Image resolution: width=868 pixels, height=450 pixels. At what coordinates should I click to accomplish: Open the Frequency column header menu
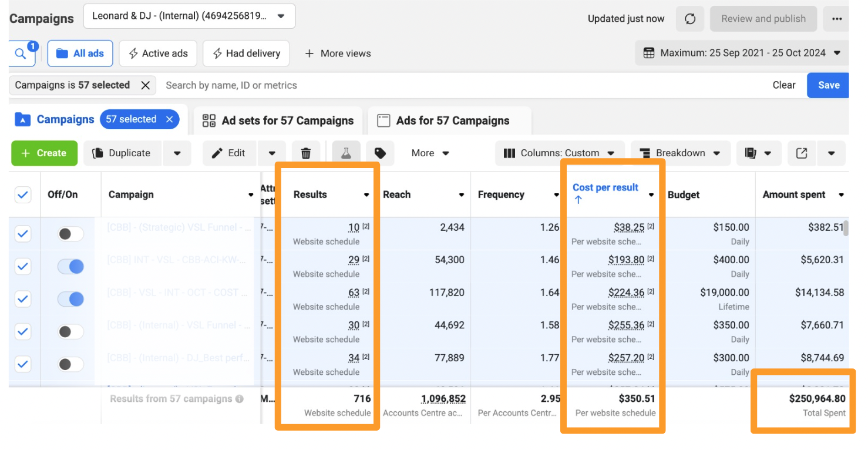pyautogui.click(x=557, y=195)
